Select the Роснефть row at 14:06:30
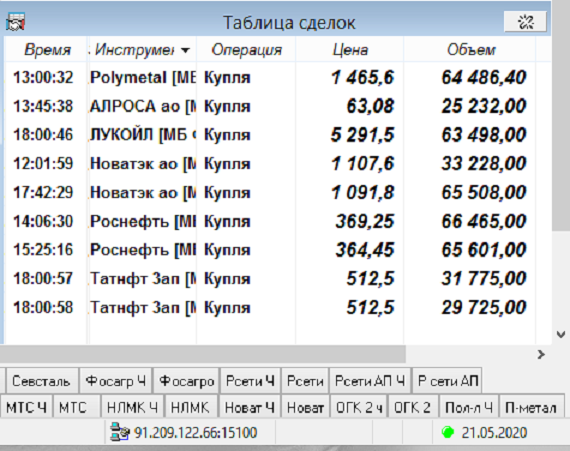The height and width of the screenshot is (451, 570). click(270, 221)
